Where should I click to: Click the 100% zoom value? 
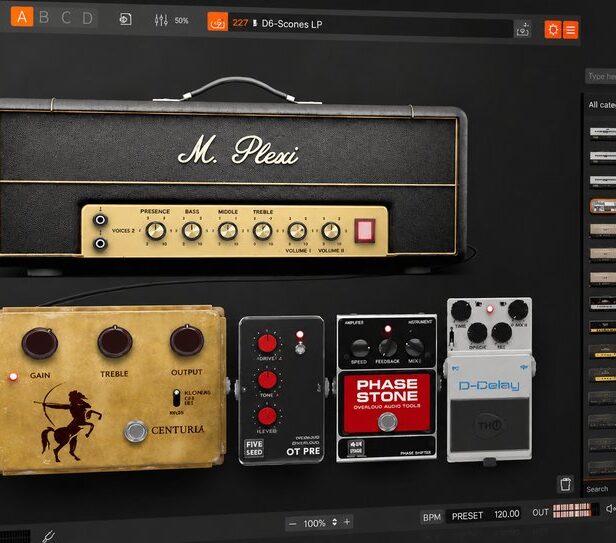(314, 523)
